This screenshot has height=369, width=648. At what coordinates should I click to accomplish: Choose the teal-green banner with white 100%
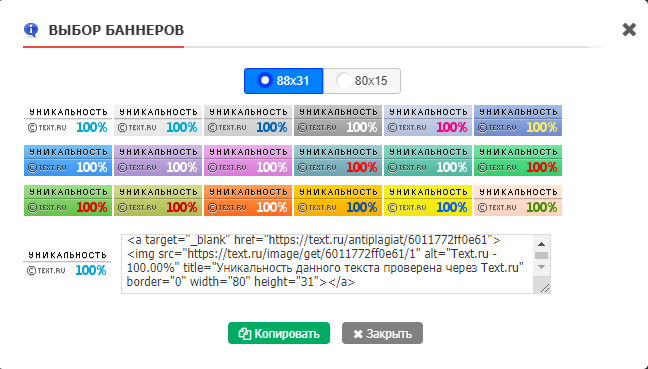coord(428,160)
